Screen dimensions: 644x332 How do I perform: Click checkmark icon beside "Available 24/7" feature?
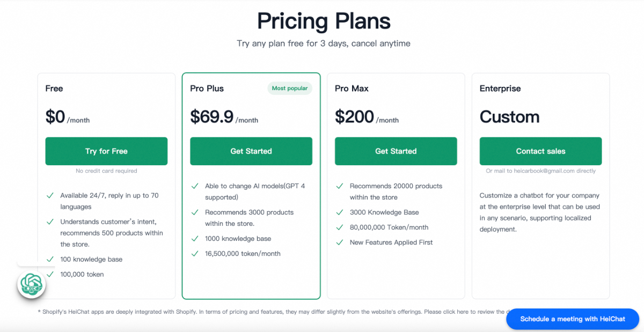50,196
